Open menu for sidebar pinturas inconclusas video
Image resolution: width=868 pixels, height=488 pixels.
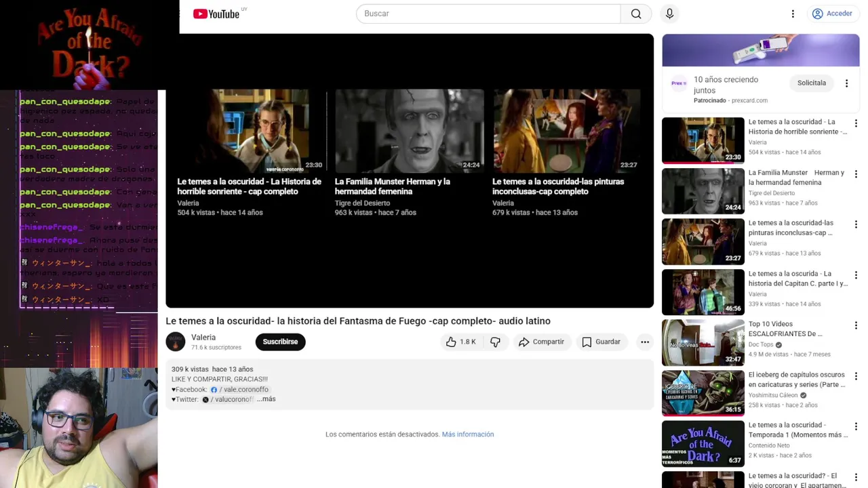tap(856, 224)
